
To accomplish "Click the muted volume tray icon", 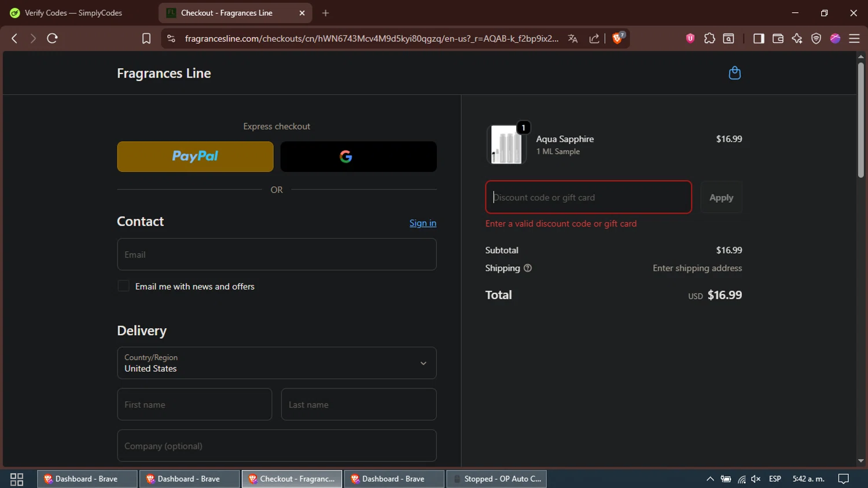I will pos(756,479).
